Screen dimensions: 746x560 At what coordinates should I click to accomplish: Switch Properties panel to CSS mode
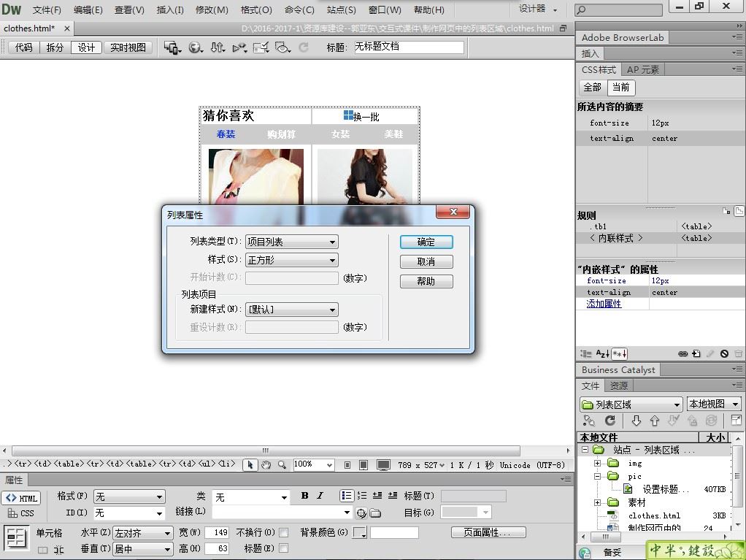21,513
